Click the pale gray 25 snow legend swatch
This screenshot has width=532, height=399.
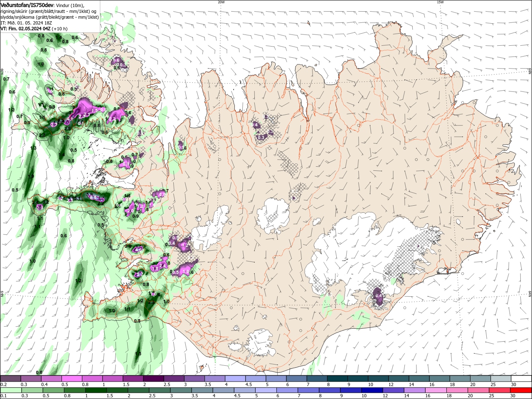500,379
